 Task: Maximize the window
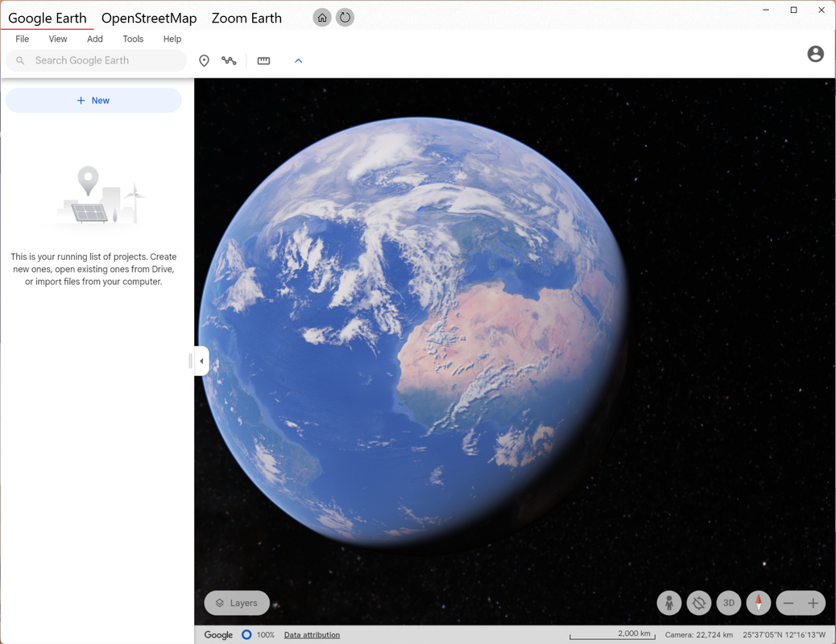click(x=794, y=10)
